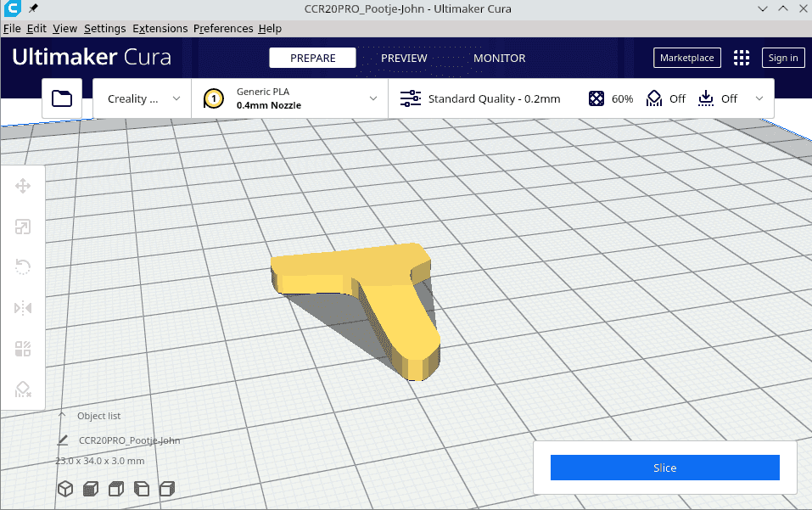The height and width of the screenshot is (510, 812).
Task: Open the File menu
Action: coord(12,29)
